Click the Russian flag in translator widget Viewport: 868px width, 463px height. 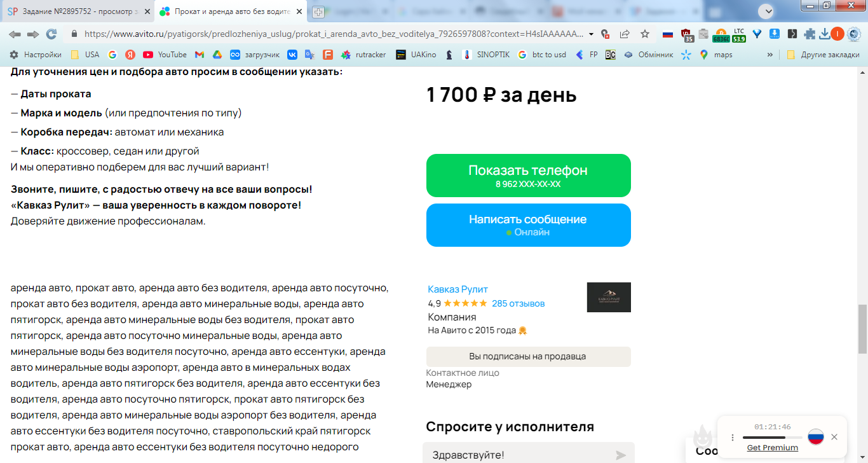[x=816, y=437]
